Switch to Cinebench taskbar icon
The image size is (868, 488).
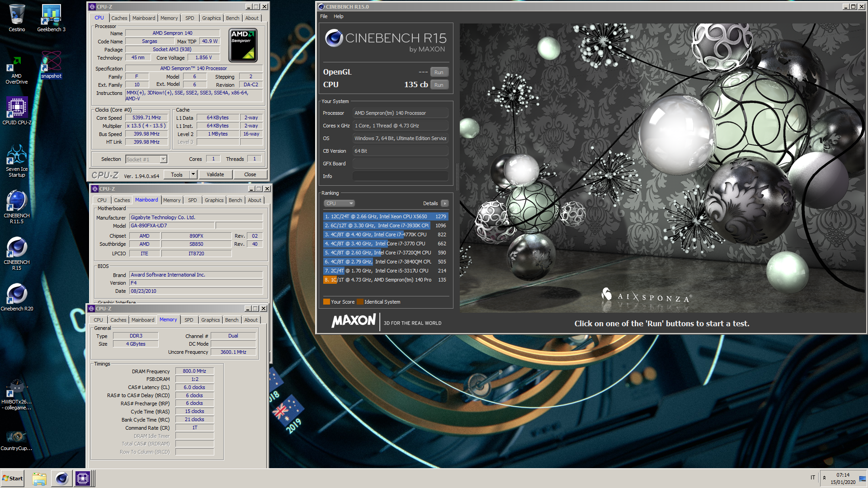(x=62, y=479)
